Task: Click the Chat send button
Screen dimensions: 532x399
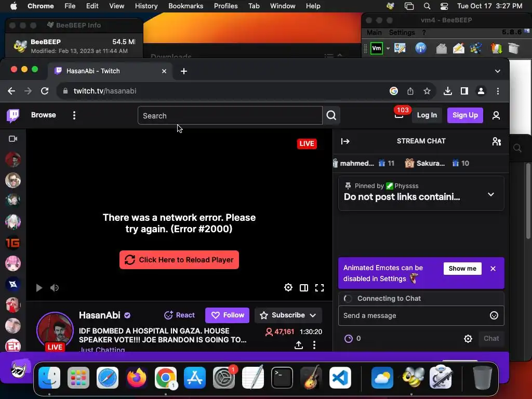Action: coord(491,339)
